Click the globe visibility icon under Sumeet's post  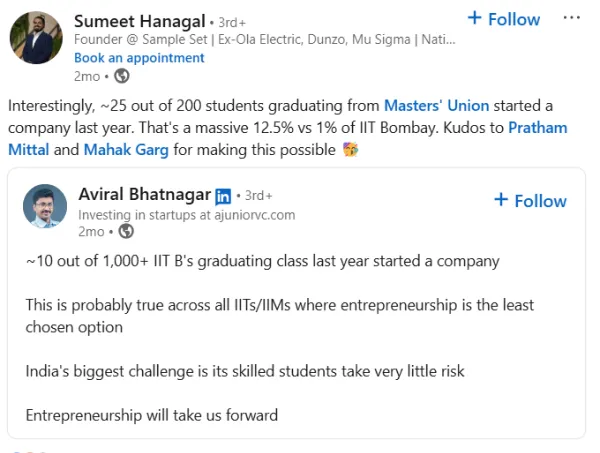pyautogui.click(x=122, y=75)
